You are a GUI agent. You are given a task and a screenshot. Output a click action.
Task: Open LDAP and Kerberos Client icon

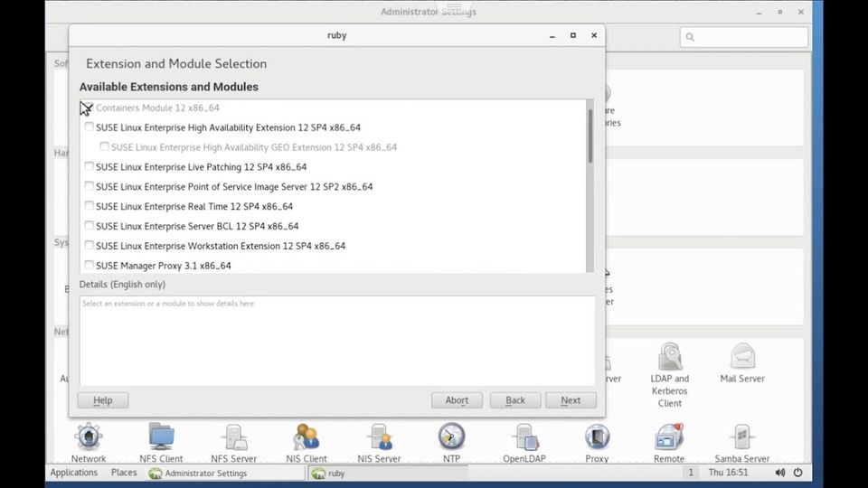point(670,357)
